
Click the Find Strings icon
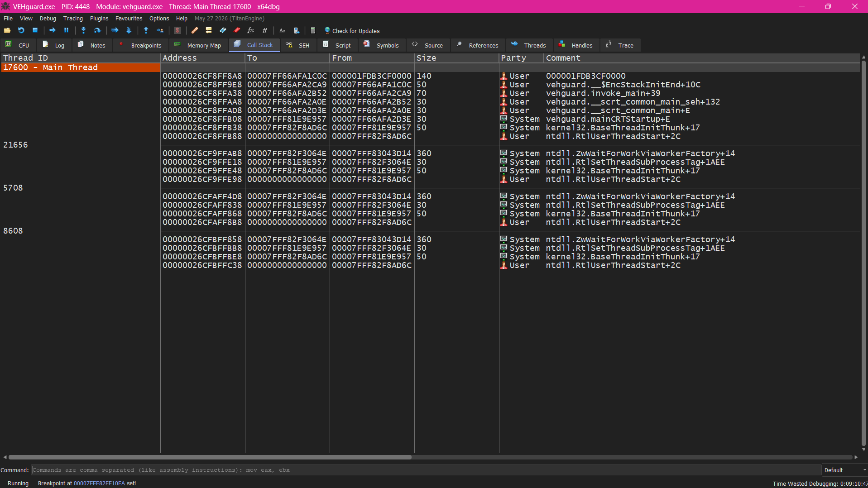pos(282,30)
